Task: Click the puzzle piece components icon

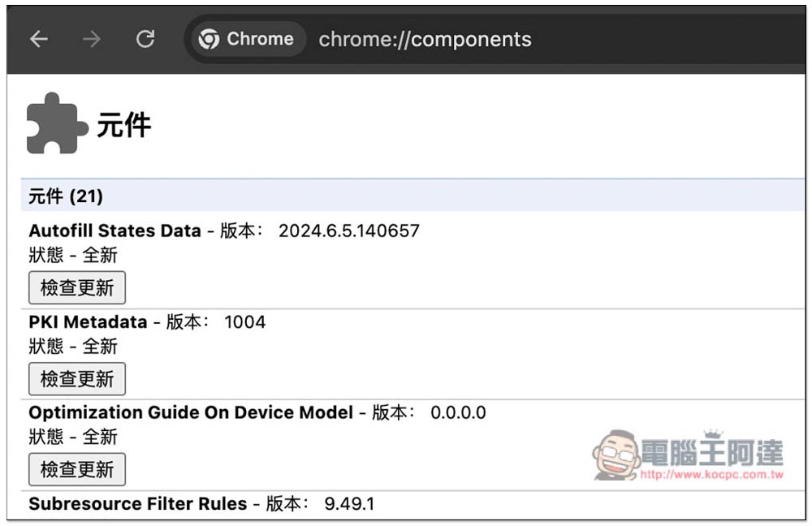Action: coord(57,123)
